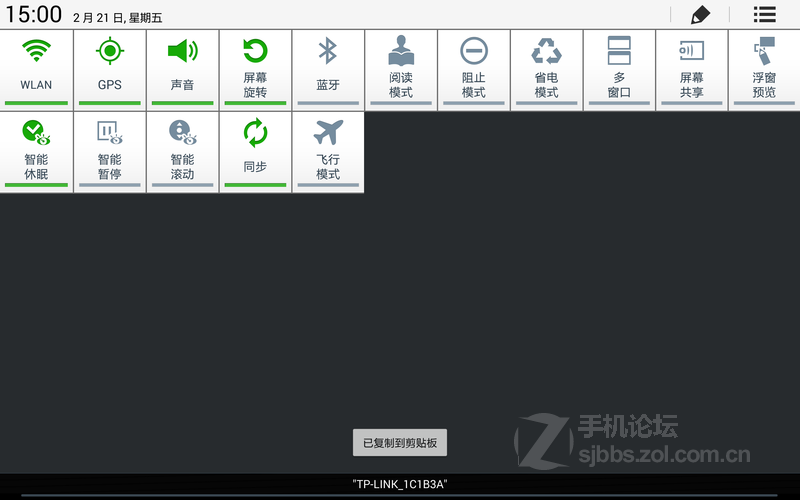
Task: Open quick settings edit pencil icon
Action: pos(700,14)
